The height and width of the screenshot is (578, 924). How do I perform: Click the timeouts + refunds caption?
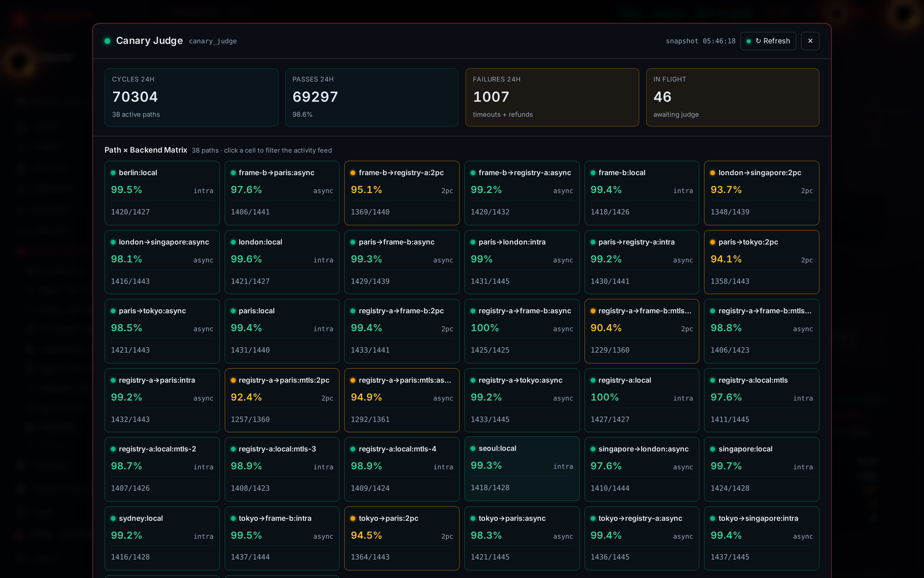502,114
